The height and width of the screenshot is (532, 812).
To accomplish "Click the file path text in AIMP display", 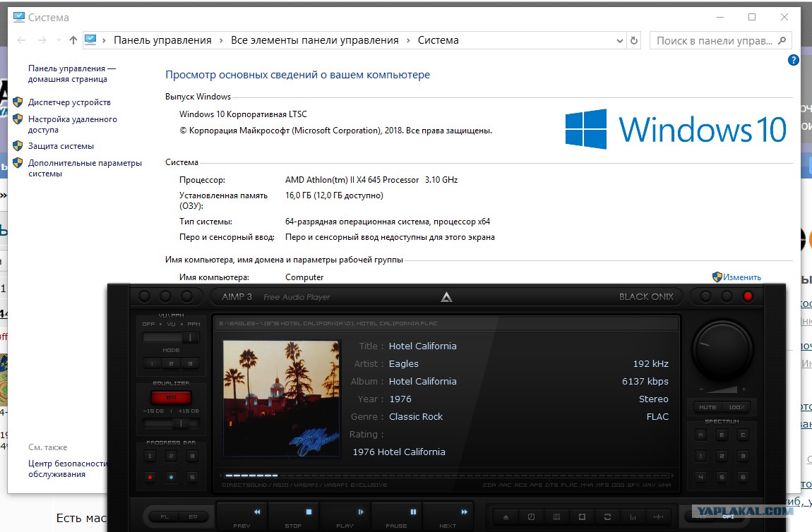I will point(328,323).
